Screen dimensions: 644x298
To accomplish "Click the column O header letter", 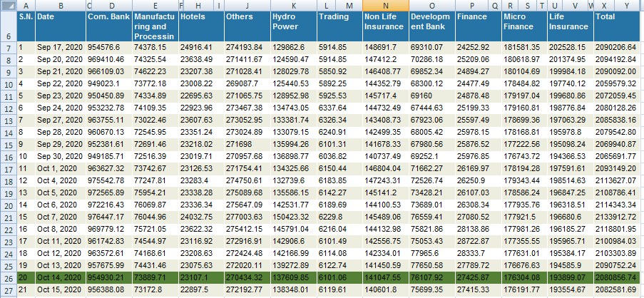I will [431, 5].
